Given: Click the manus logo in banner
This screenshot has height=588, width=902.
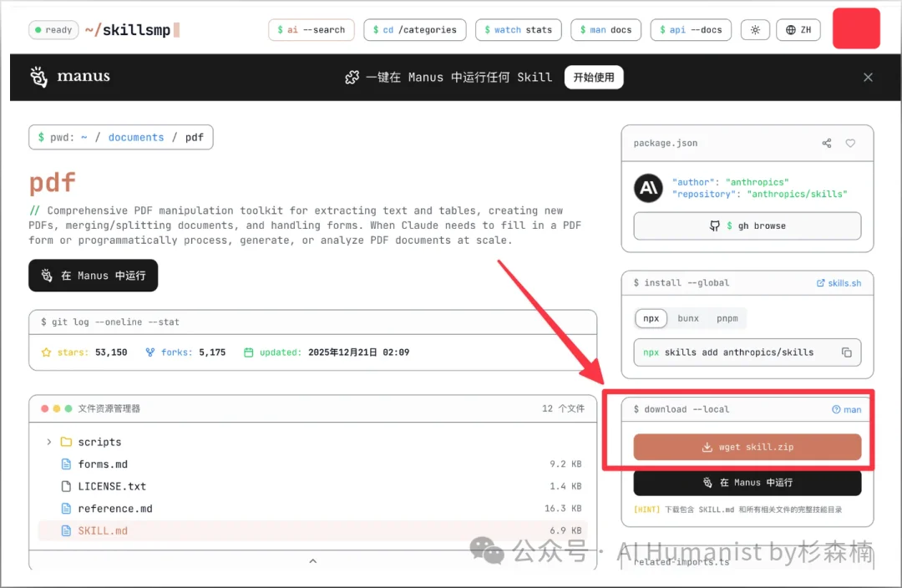Looking at the screenshot, I should pos(70,77).
